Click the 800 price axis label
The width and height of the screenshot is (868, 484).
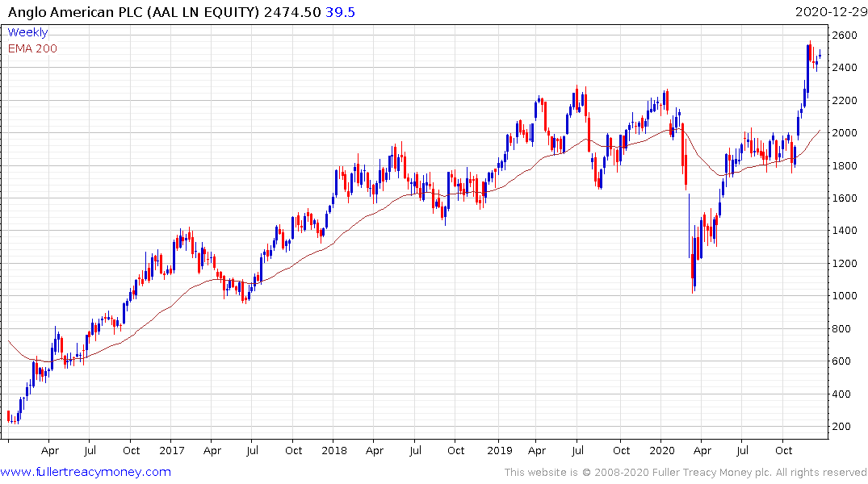click(x=841, y=328)
